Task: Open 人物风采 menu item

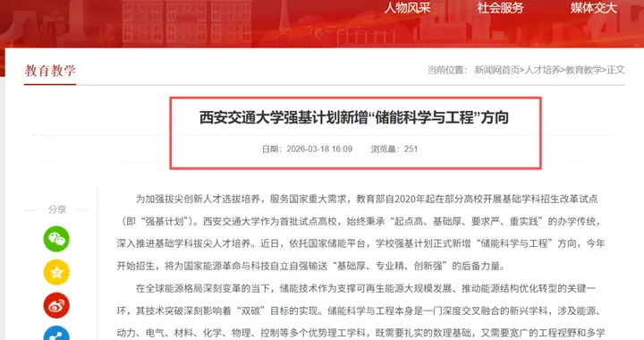Action: pos(407,7)
